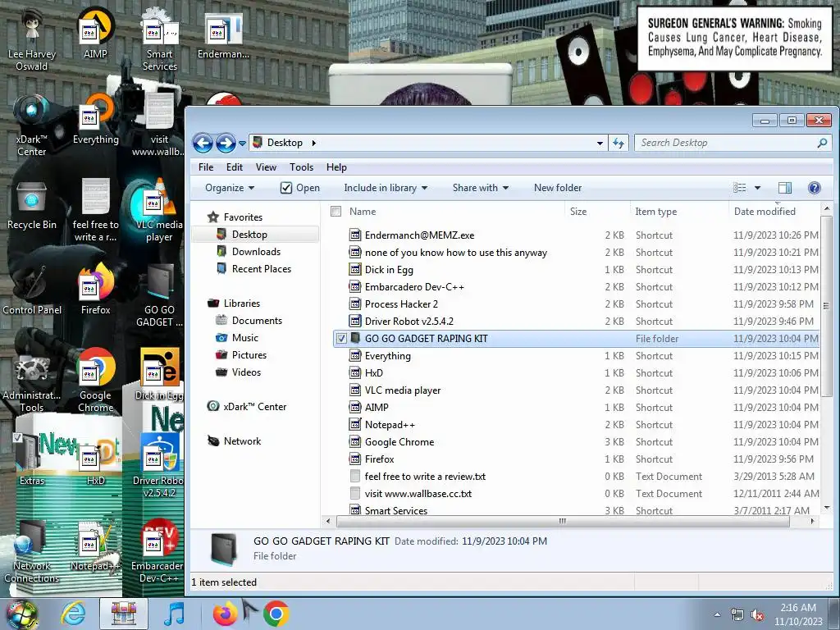Open Notepad++ desktop shortcut
Image resolution: width=840 pixels, height=630 pixels.
[95, 546]
